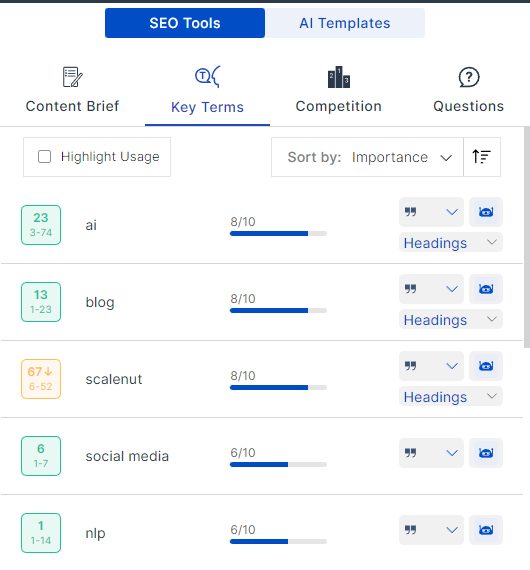Click the AI robot icon for 'blog' term
The image size is (530, 570).
[486, 289]
